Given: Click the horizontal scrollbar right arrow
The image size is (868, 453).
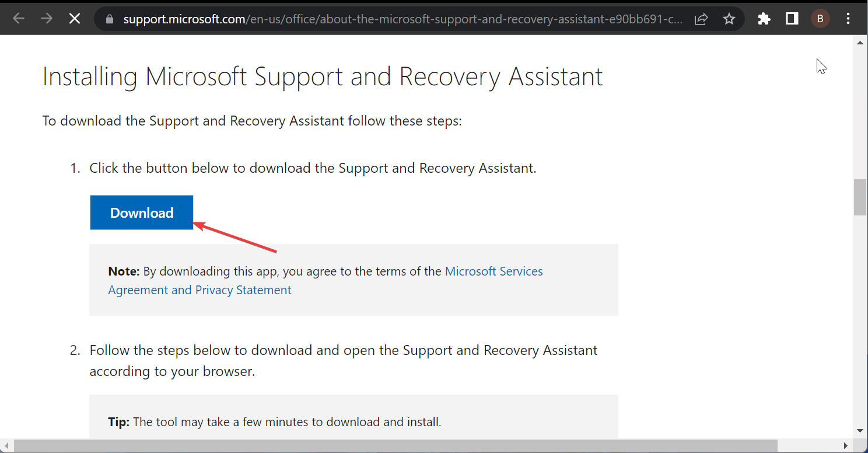Looking at the screenshot, I should tap(846, 446).
